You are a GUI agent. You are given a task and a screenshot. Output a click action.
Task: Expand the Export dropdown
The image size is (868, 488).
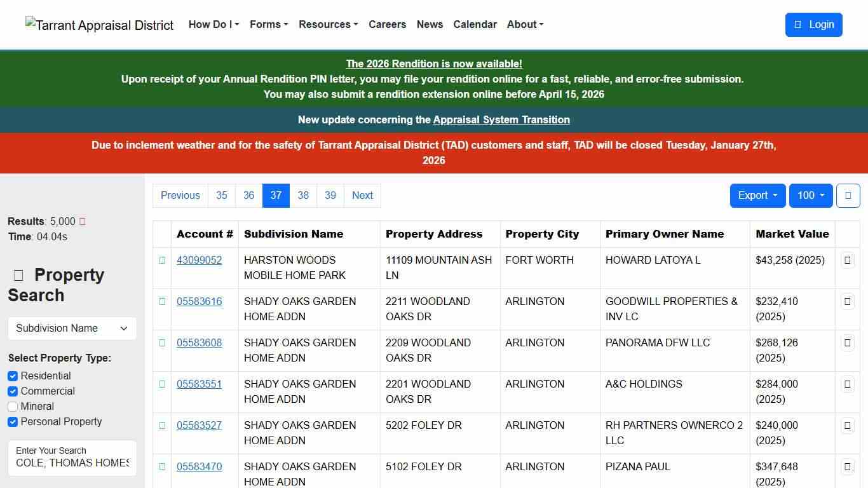coord(757,196)
